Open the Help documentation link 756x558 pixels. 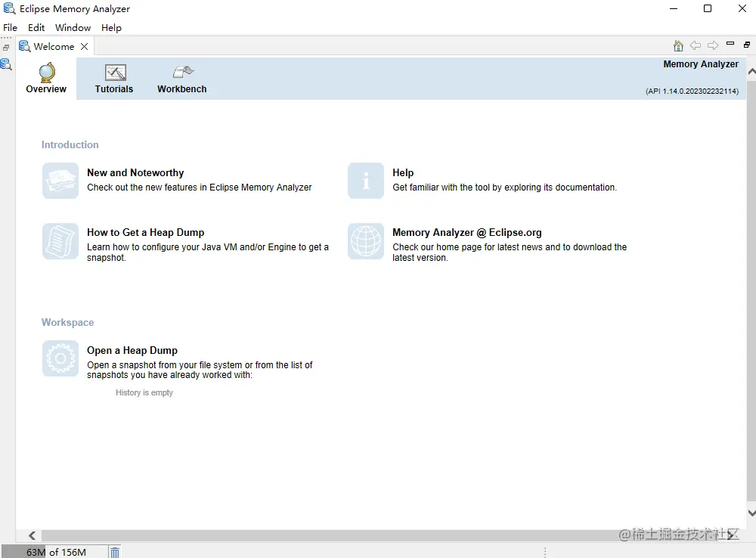pyautogui.click(x=403, y=172)
